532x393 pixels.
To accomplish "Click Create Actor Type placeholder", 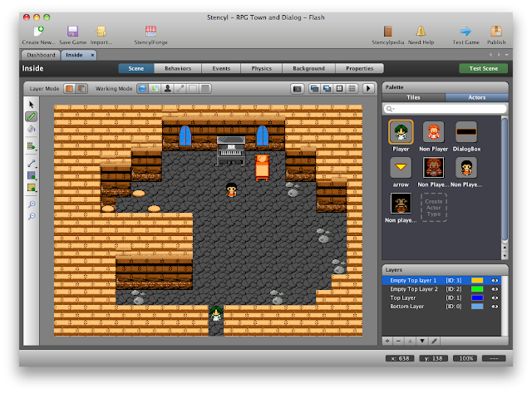I will 434,208.
